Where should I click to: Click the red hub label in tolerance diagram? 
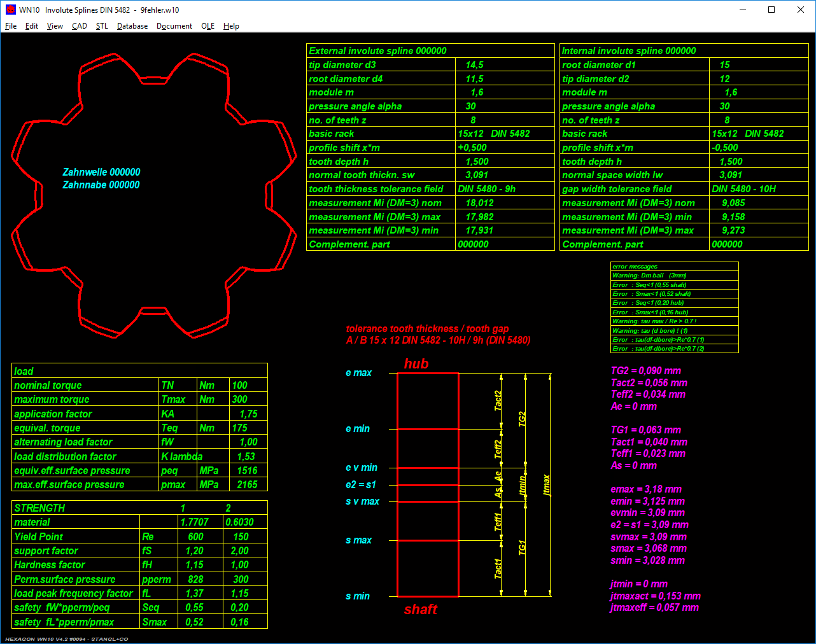coord(416,364)
